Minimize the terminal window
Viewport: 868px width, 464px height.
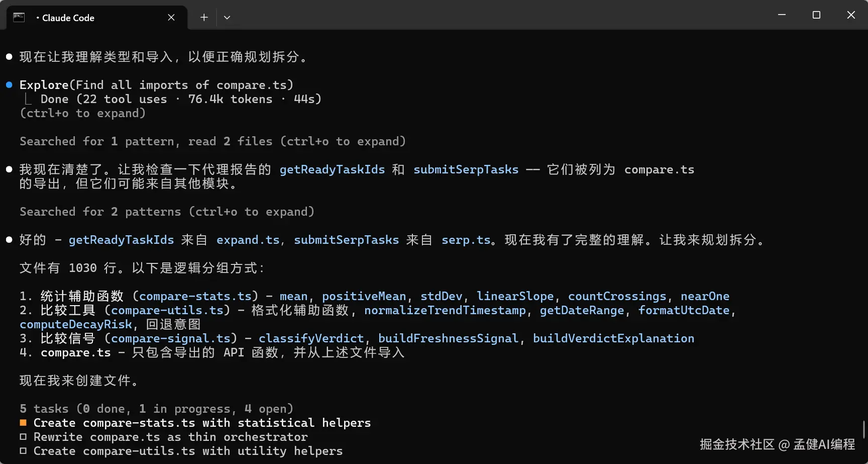coord(782,15)
